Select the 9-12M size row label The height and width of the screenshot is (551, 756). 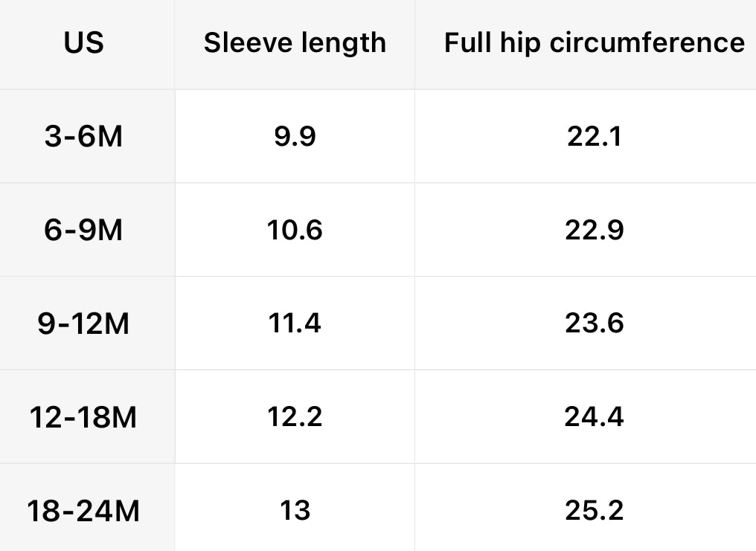point(83,324)
